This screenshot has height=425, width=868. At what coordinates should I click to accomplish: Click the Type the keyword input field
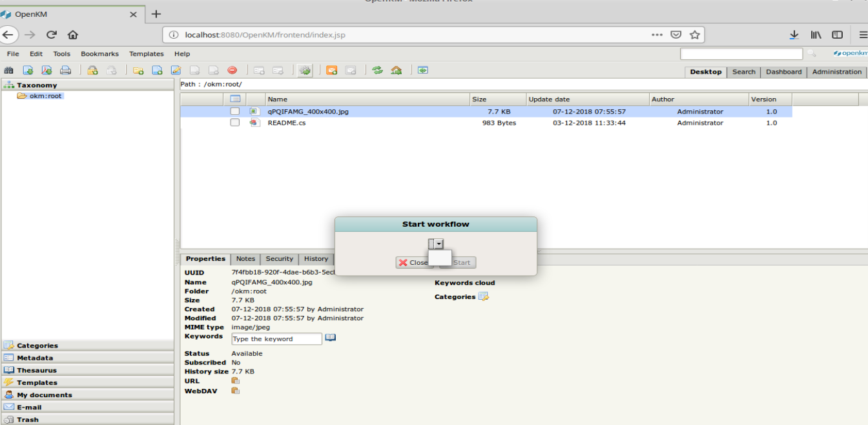276,339
